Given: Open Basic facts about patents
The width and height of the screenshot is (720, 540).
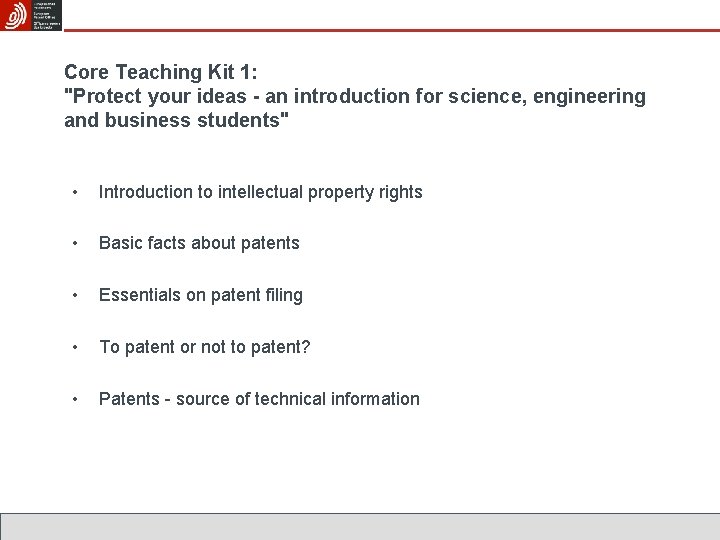Looking at the screenshot, I should coord(199,243).
